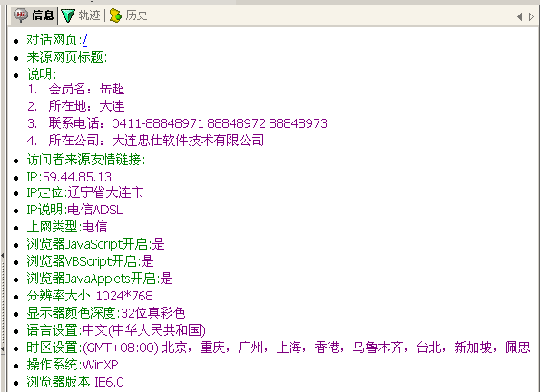Click the IP定位 辽宁省大连市 line
Viewport: 540px width, 392px height.
pos(84,192)
